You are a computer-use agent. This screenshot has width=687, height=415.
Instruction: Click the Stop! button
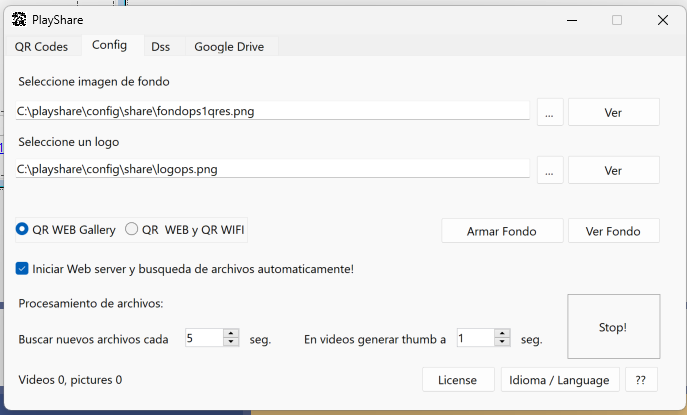pos(613,326)
